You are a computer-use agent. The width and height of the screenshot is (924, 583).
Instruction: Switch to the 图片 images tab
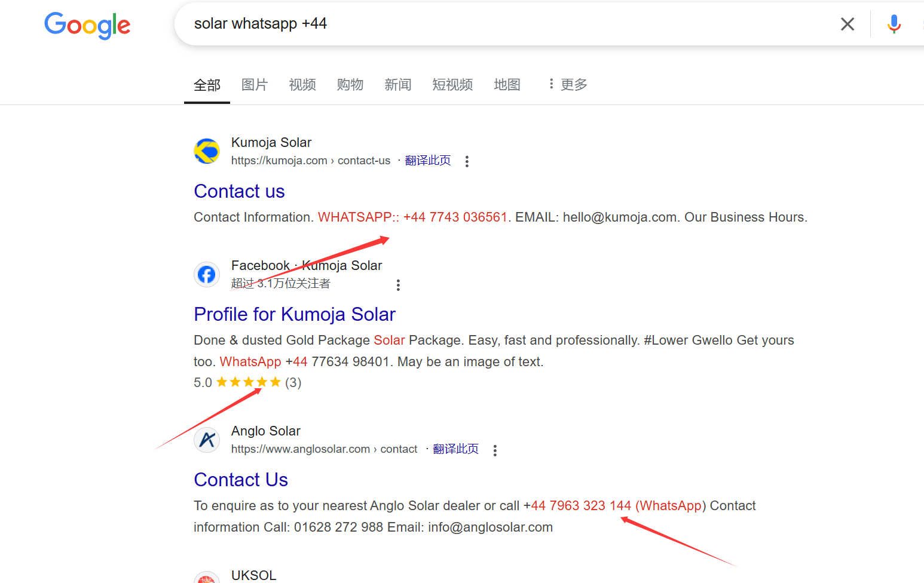click(254, 85)
